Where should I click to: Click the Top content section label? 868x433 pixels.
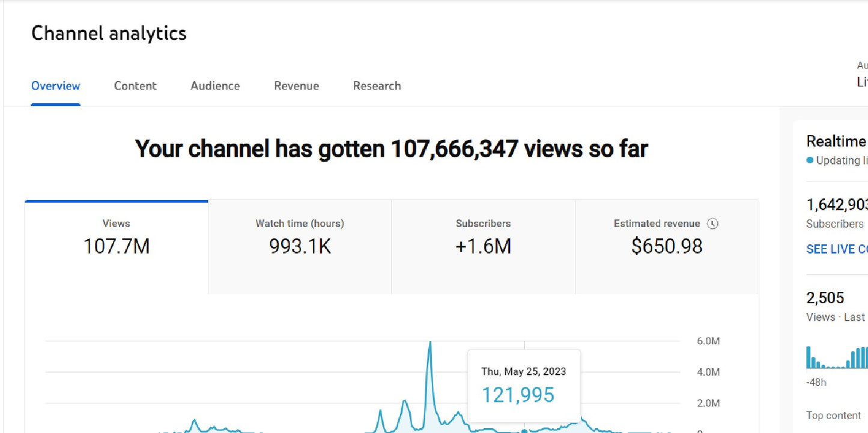tap(833, 415)
